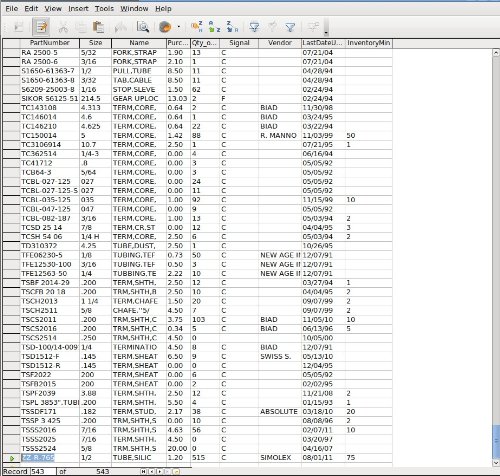Select the Vendor column header
Image resolution: width=500 pixels, height=476 pixels.
pos(280,43)
